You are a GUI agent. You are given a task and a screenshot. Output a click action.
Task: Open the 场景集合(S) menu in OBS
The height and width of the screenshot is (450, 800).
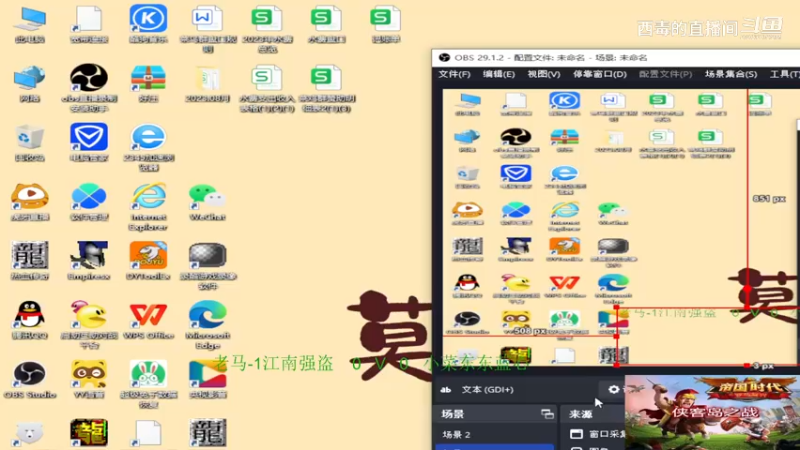731,74
